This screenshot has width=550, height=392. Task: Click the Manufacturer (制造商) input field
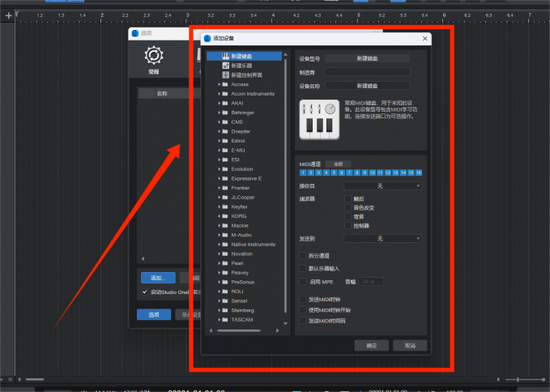tap(367, 72)
